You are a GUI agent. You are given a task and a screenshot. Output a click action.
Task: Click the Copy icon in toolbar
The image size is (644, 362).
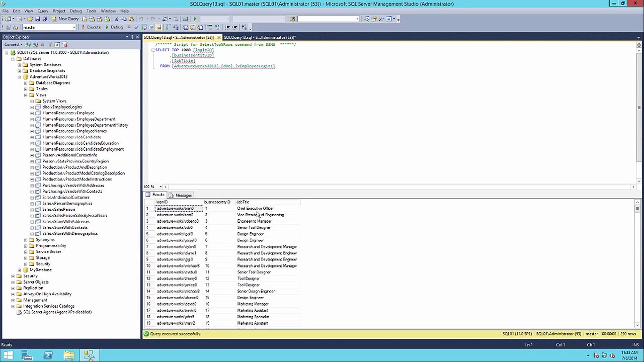point(124,19)
